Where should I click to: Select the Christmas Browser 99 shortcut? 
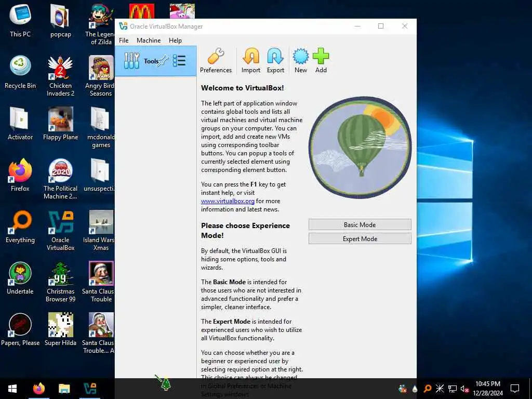point(60,282)
